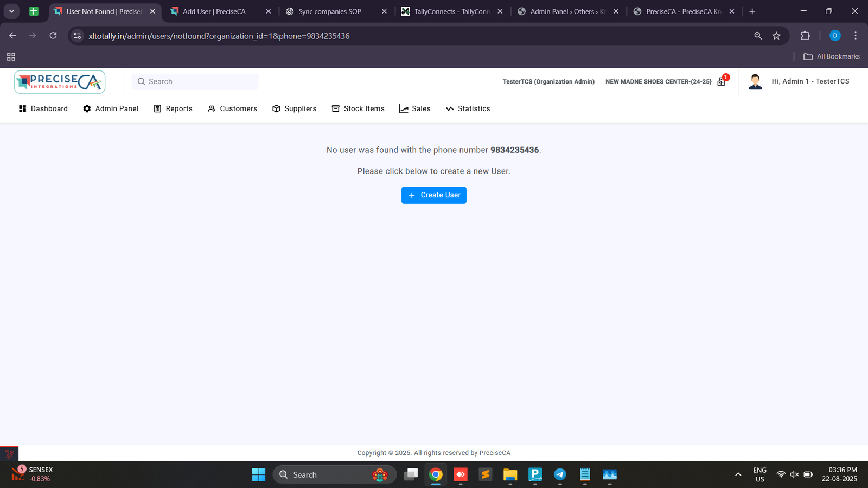Click the browser zoom magnifier icon

(758, 36)
